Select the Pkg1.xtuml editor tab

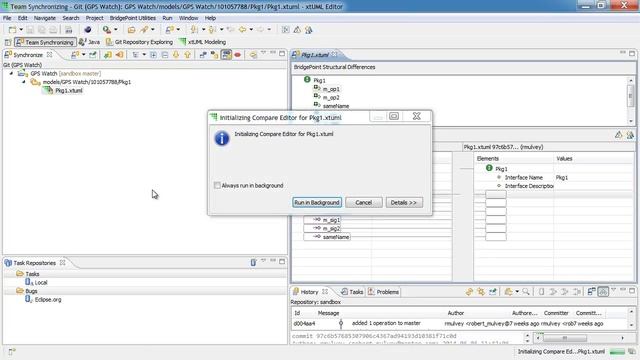click(315, 55)
